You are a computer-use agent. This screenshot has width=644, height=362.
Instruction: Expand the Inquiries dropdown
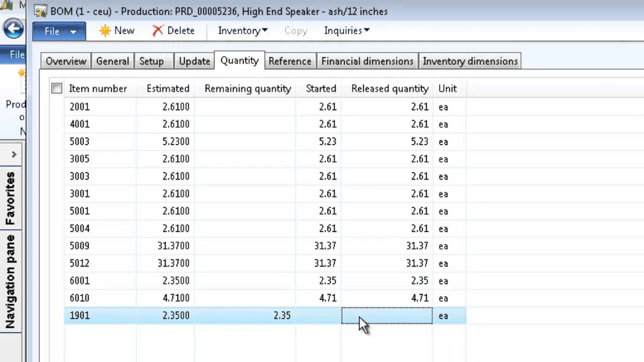point(347,31)
